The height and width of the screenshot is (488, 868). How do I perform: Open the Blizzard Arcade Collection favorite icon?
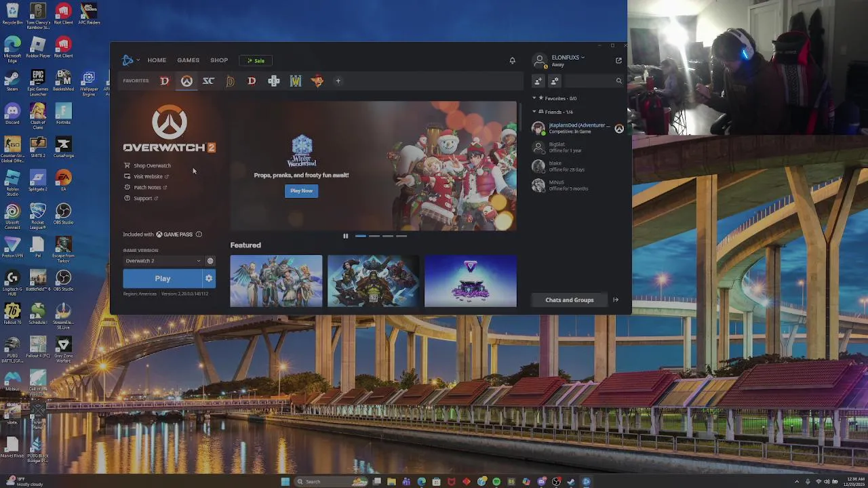(x=274, y=81)
